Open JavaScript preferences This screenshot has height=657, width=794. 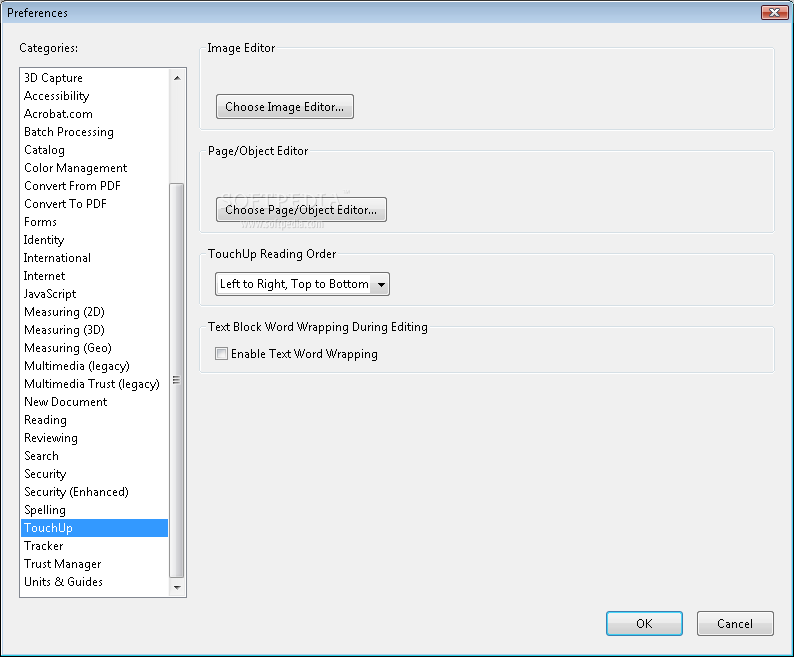tap(94, 294)
